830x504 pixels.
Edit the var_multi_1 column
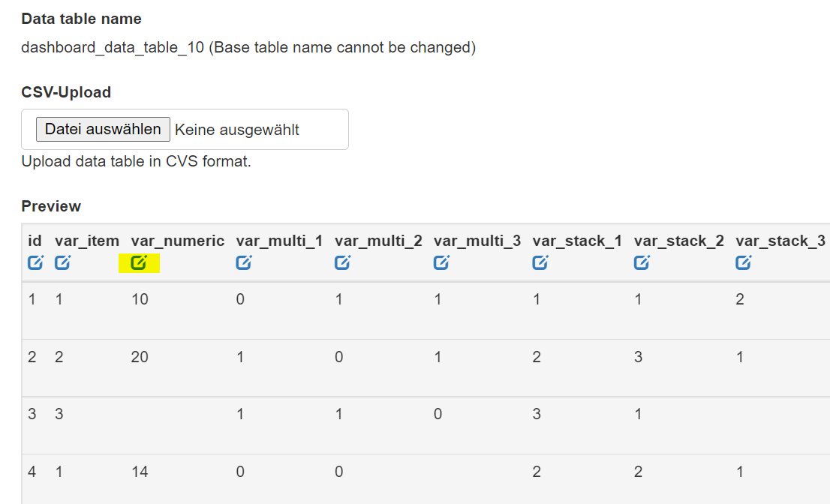click(244, 262)
